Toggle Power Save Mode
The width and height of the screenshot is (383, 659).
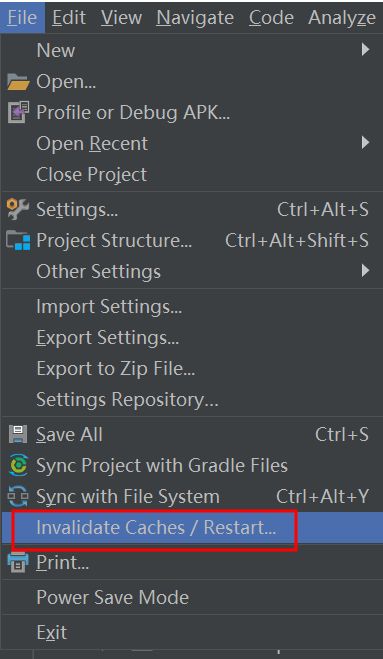(191, 597)
